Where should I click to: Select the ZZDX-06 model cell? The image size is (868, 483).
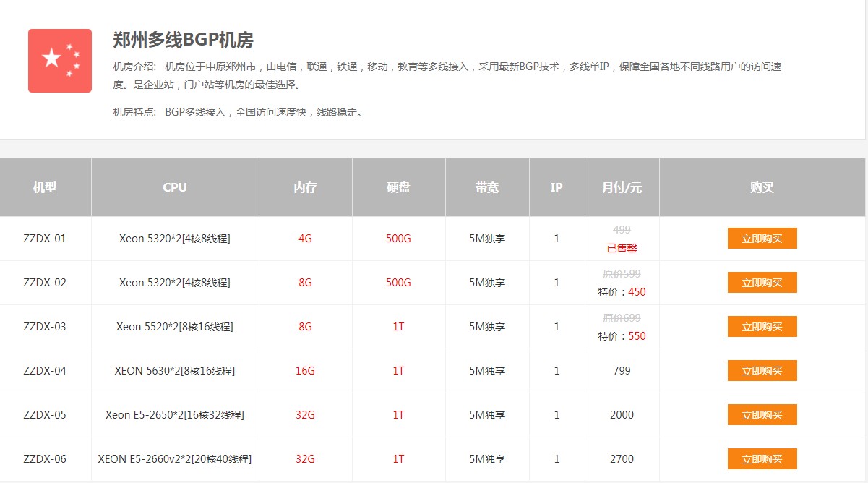(x=45, y=459)
